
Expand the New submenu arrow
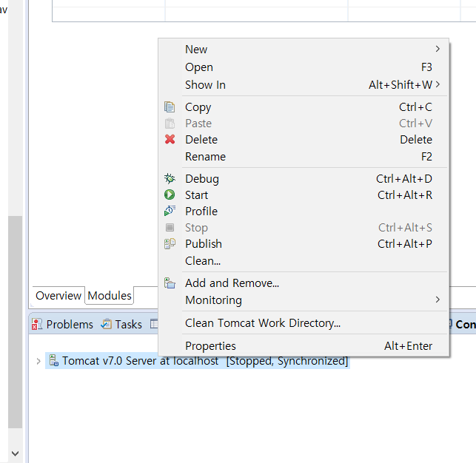point(438,49)
